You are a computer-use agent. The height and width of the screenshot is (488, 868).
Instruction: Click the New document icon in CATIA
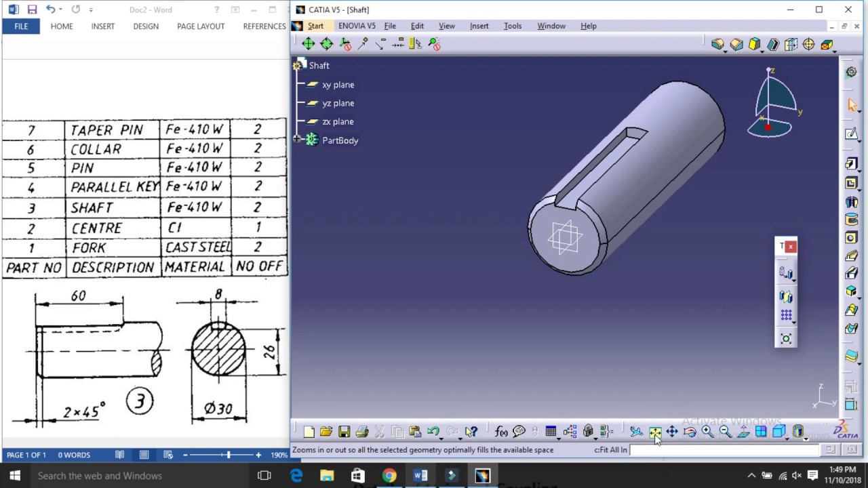pyautogui.click(x=309, y=432)
